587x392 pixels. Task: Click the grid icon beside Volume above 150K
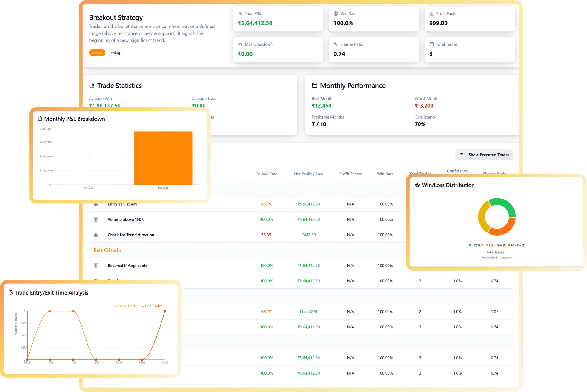pos(96,219)
